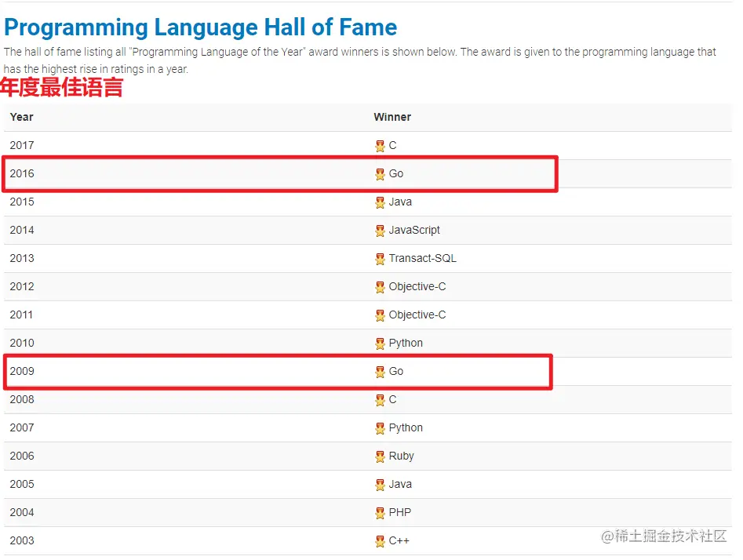
Task: Click the medal icon in the 2016 Go row
Action: point(380,174)
